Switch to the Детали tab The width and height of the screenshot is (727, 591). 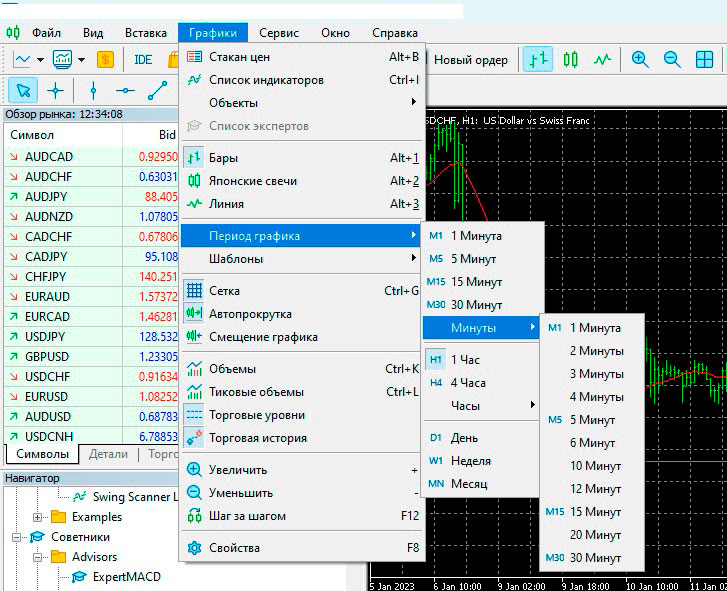pos(108,454)
